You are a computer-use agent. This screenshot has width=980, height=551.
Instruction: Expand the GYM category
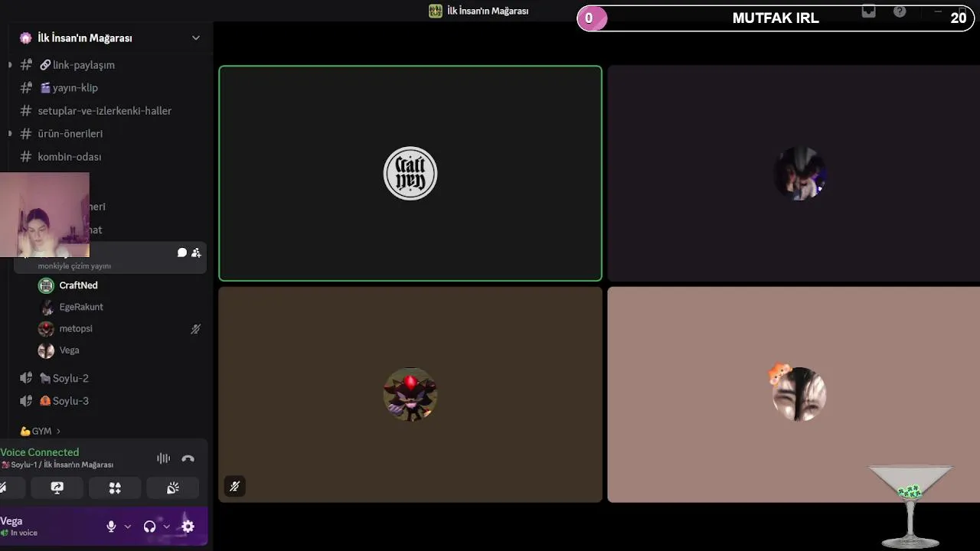(41, 432)
